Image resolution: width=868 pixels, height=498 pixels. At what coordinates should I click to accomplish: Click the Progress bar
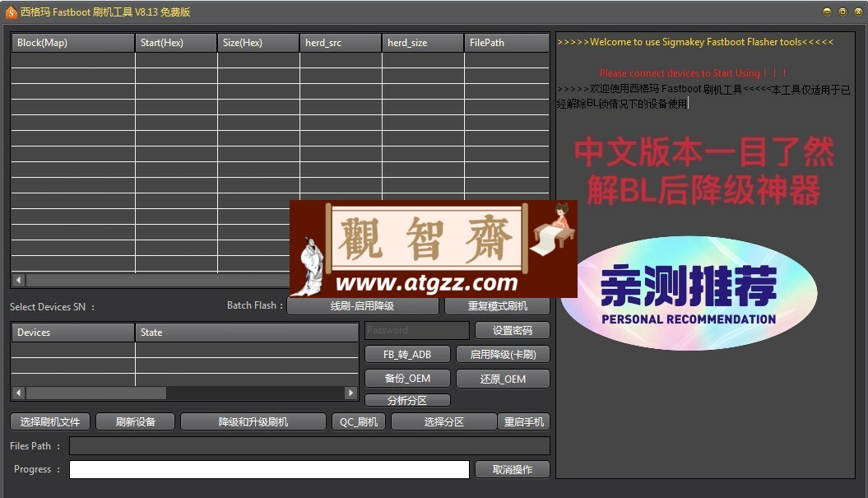tap(269, 469)
